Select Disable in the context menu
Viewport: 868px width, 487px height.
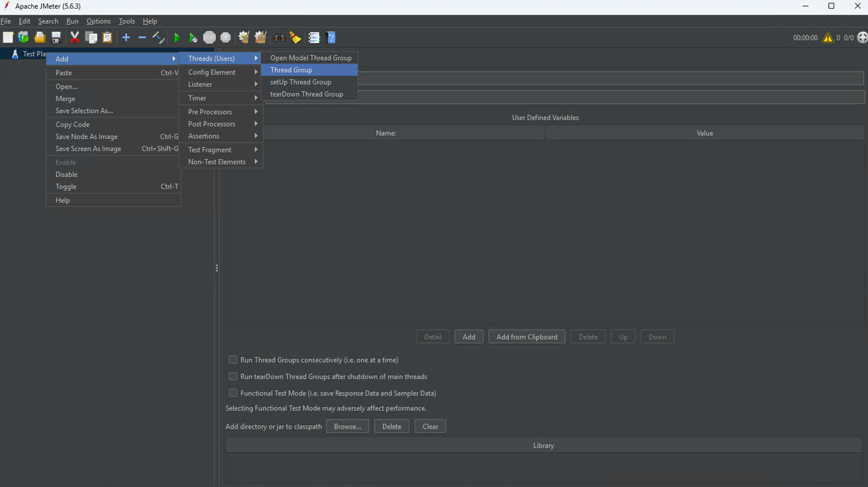(113, 174)
